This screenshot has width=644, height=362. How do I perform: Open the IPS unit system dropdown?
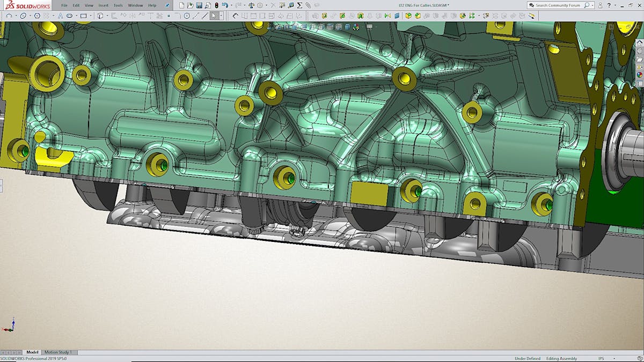click(x=601, y=358)
